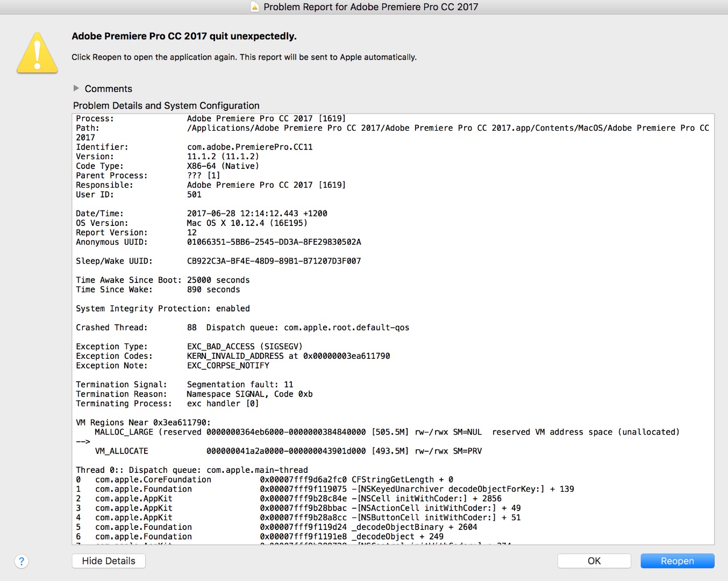Click the Version value '11.1.2 (11.1.2)'

click(x=223, y=157)
